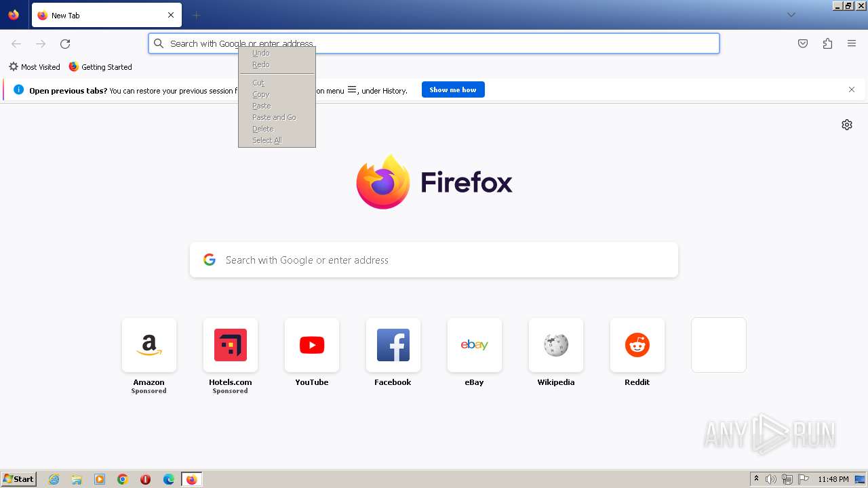
Task: Click the Firefox View icon left of tabs
Action: [14, 15]
